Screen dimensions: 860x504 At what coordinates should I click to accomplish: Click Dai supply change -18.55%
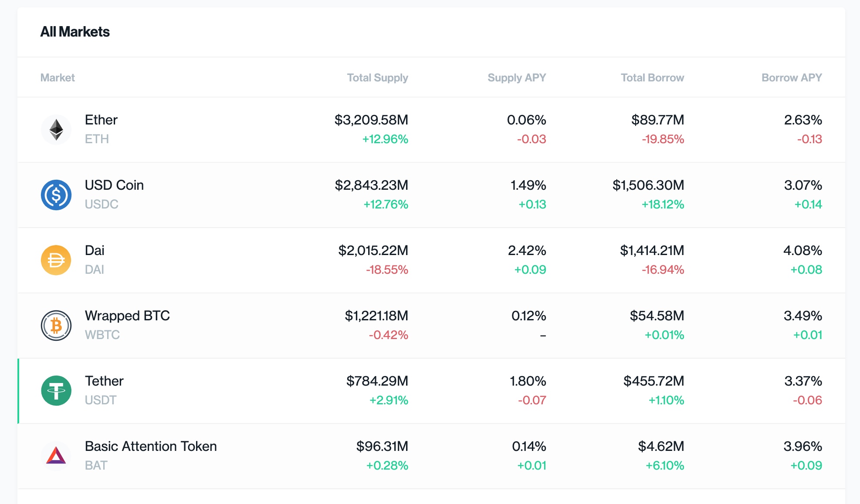(387, 269)
